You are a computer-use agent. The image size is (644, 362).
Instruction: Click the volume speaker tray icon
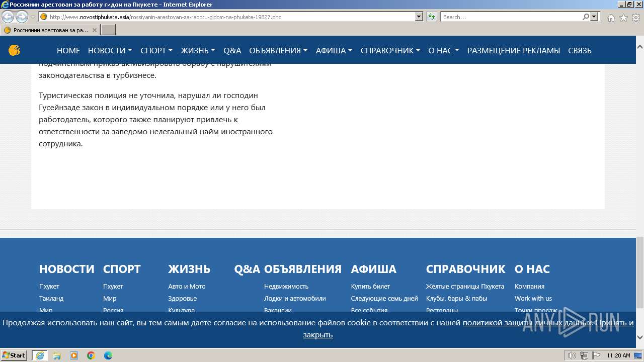(x=573, y=355)
